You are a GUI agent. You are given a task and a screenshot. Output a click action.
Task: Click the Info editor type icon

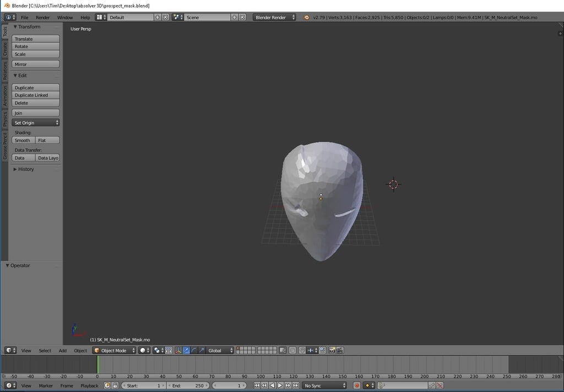tap(10, 17)
